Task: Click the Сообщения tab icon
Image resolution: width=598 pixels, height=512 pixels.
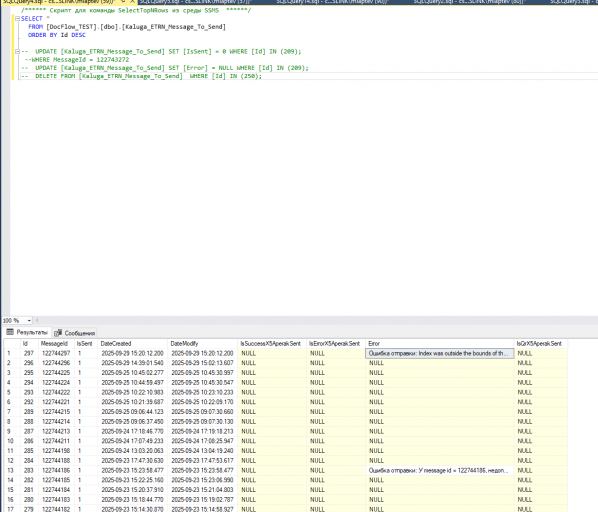Action: 58,333
